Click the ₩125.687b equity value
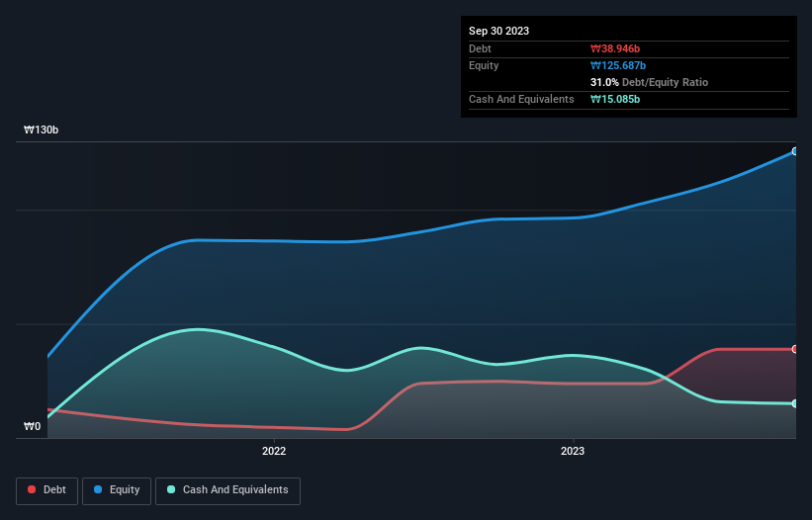The image size is (812, 520). click(618, 65)
